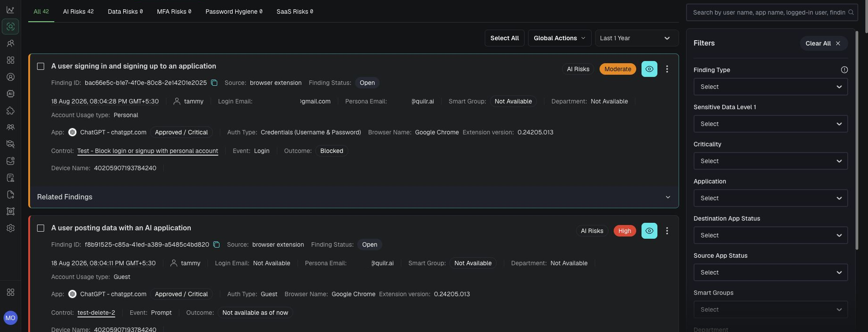
Task: Copy finding ID f8b91525-c85a-41ed-a389-a5485c4bd820
Action: [x=217, y=244]
